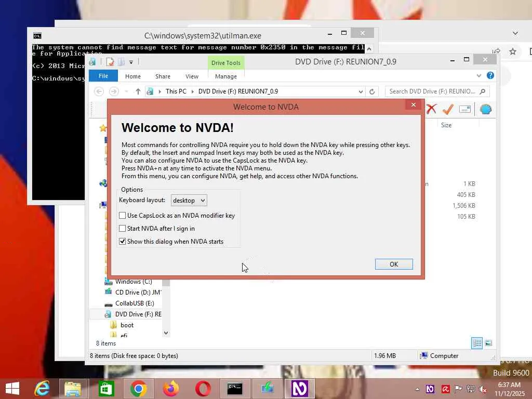
Task: Expand the Explorer ribbon with the chevron
Action: (478, 75)
